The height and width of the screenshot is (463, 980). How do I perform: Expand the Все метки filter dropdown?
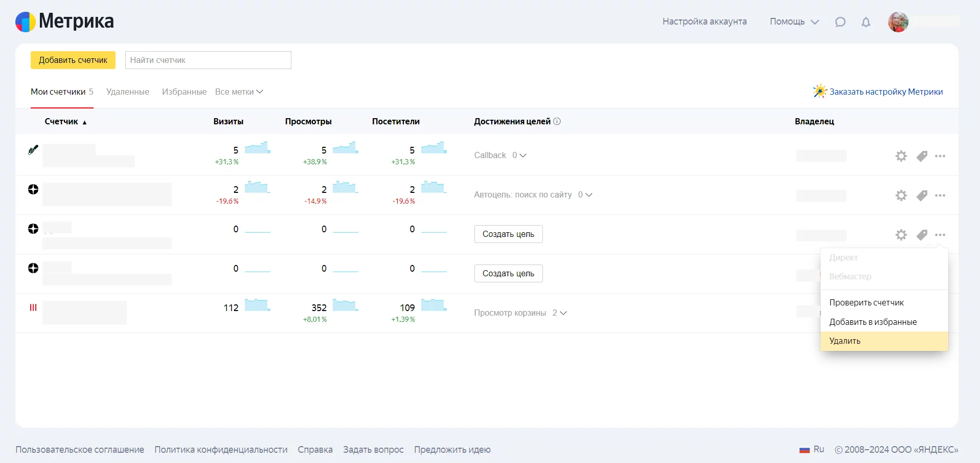(x=239, y=92)
